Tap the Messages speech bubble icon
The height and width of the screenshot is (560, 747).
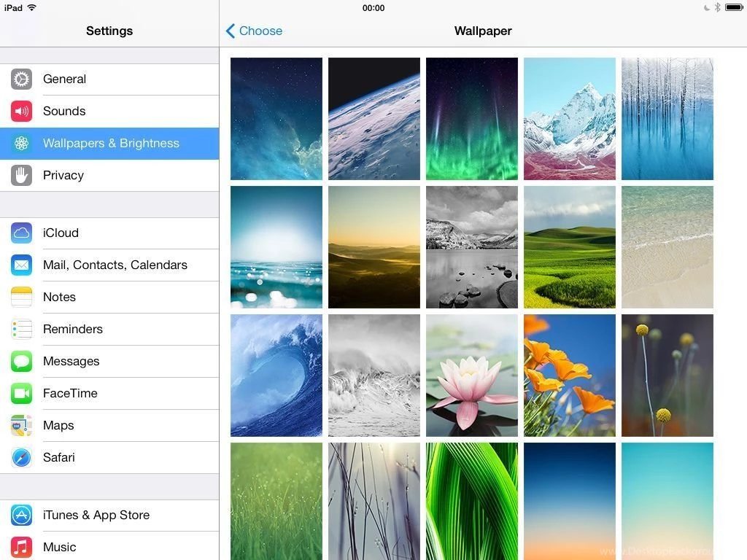point(21,361)
